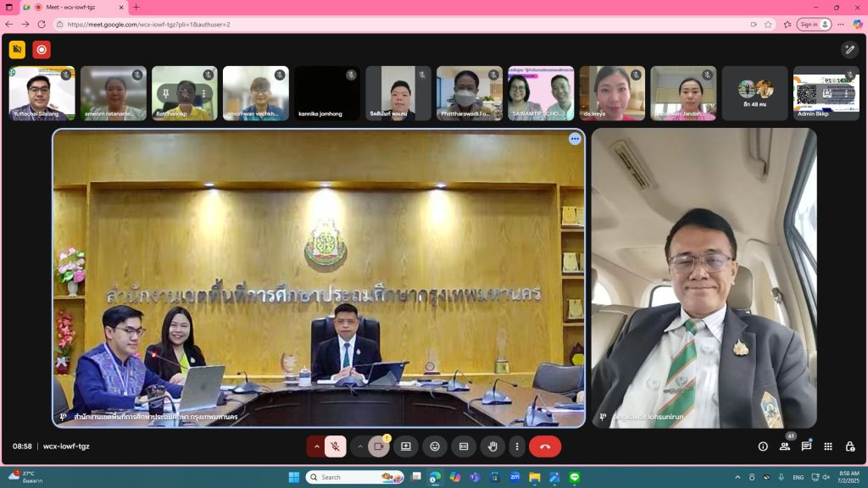Expand video settings arrow beside camera

359,446
